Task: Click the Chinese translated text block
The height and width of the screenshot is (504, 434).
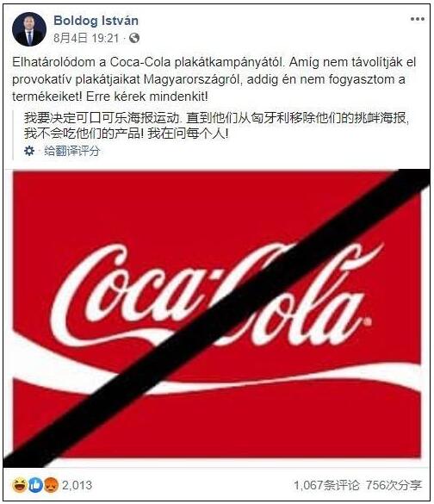Action: tap(217, 126)
